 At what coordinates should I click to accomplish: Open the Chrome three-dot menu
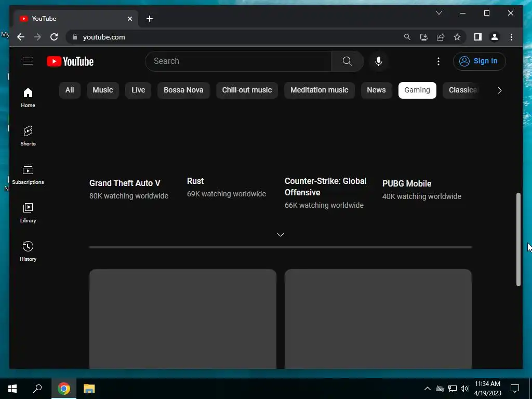click(511, 37)
